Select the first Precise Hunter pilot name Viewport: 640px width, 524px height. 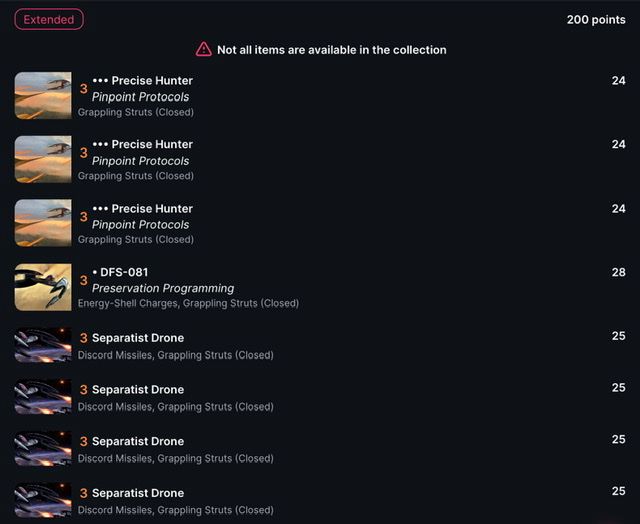tap(152, 81)
